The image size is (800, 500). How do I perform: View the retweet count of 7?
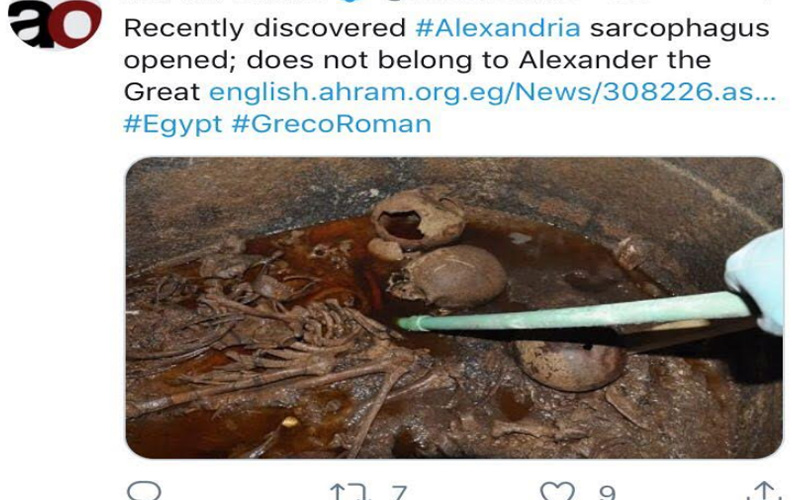click(x=398, y=492)
